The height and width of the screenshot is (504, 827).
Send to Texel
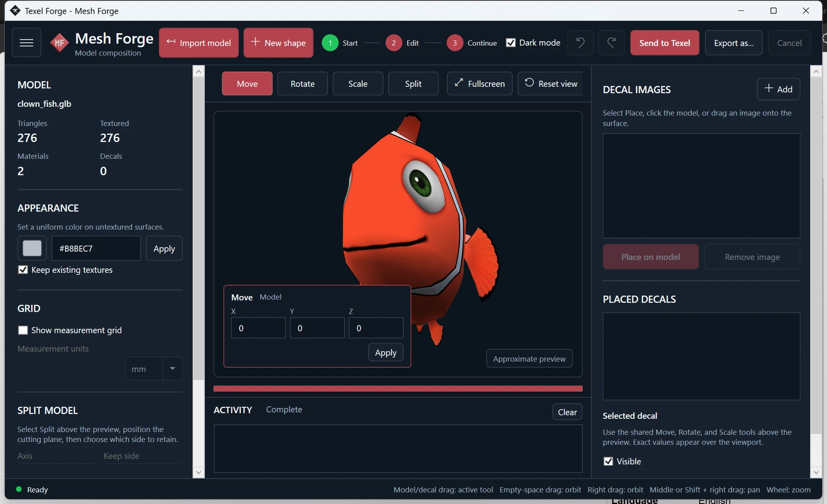tap(664, 43)
